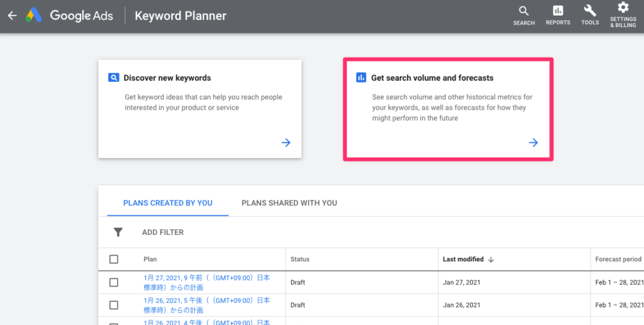Click the bar chart icon on Get search volume

pyautogui.click(x=361, y=77)
